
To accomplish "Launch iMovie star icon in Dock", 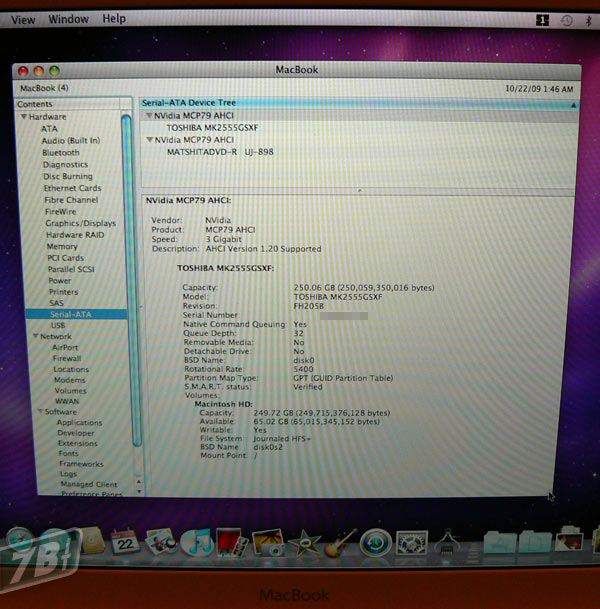I will click(x=303, y=543).
